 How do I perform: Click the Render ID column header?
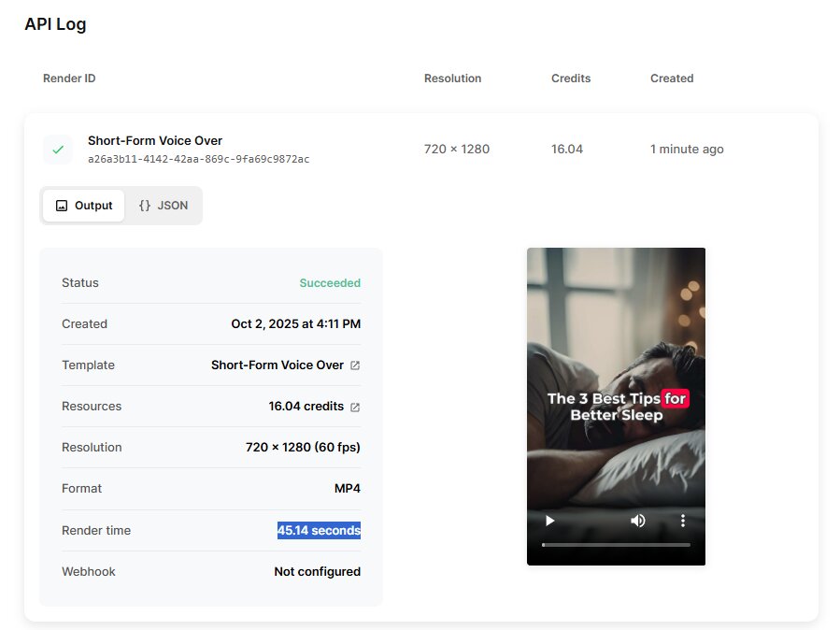[x=69, y=79]
